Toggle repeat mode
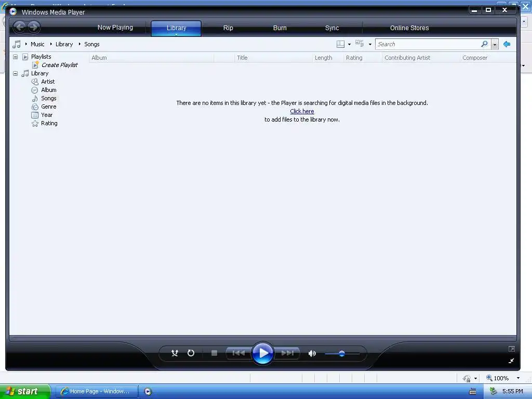This screenshot has height=399, width=532. pyautogui.click(x=191, y=353)
